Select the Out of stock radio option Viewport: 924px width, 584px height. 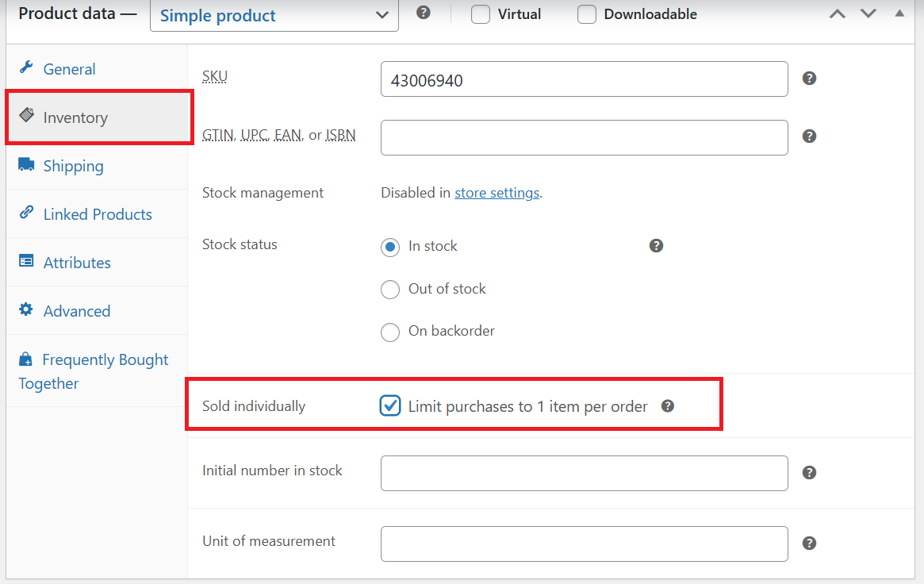click(390, 290)
